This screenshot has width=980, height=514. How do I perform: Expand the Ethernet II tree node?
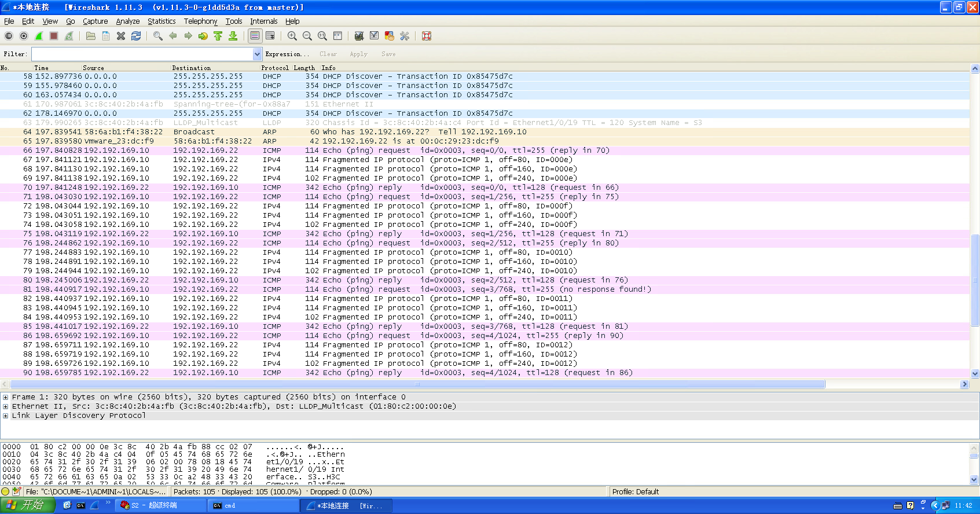(5, 406)
